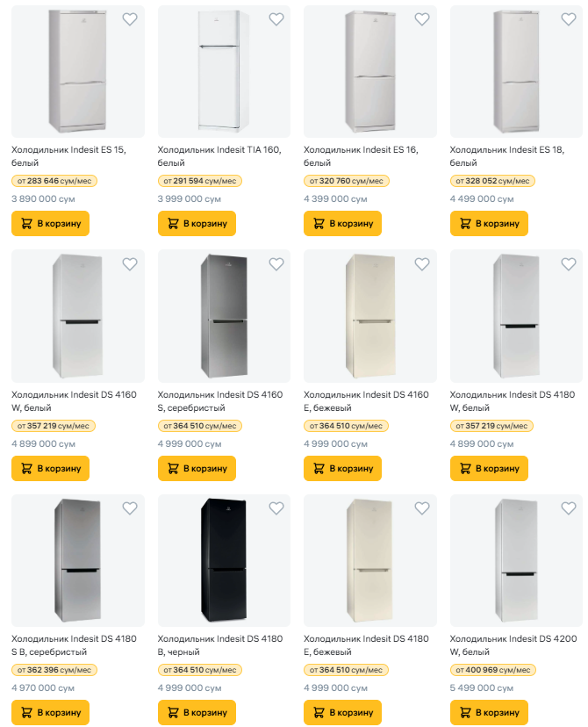Click heart icon on black DS 4180 B
Screen dimensions: 588x727
(x=276, y=508)
